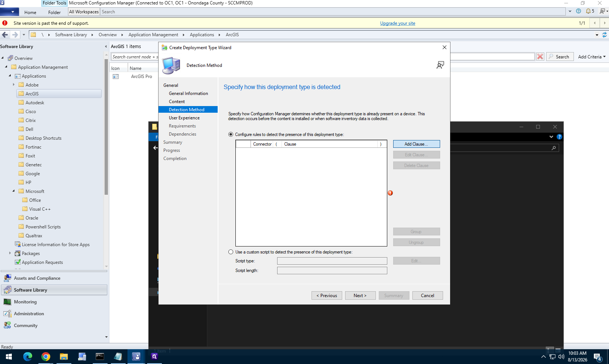This screenshot has height=364, width=609.
Task: Click the blue help icon in the dark window
Action: [x=559, y=137]
